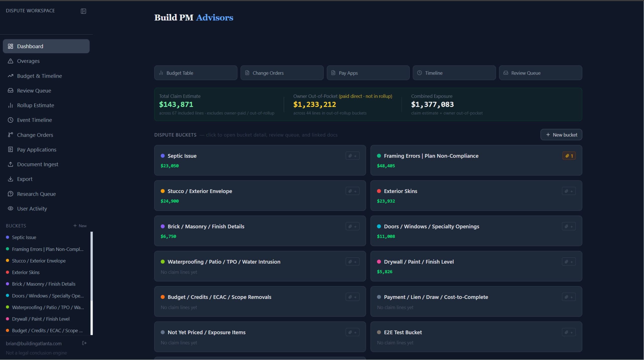This screenshot has width=644, height=360.
Task: Select Waterproofing / Patio sidebar bucket
Action: tap(45, 307)
